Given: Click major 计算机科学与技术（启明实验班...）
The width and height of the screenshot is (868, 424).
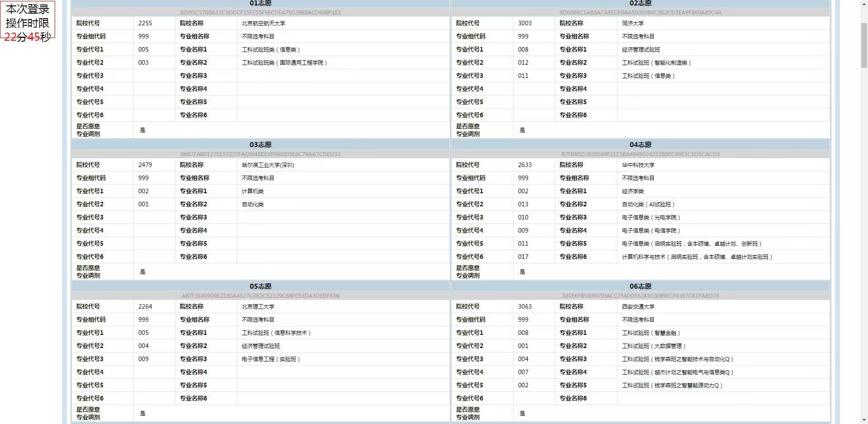Looking at the screenshot, I should [698, 257].
